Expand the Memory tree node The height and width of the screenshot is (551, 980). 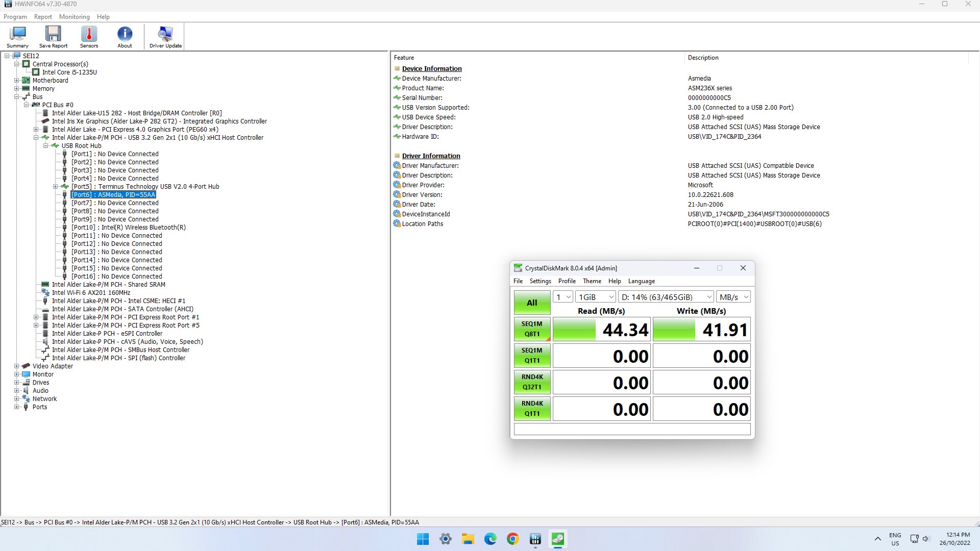coord(16,89)
